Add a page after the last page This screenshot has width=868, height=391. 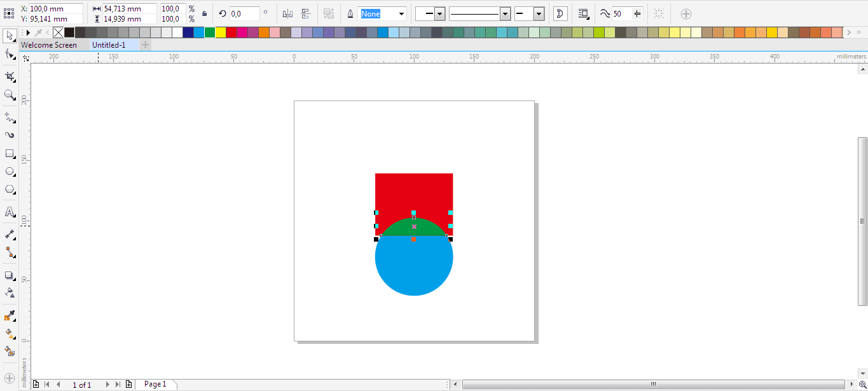[129, 385]
